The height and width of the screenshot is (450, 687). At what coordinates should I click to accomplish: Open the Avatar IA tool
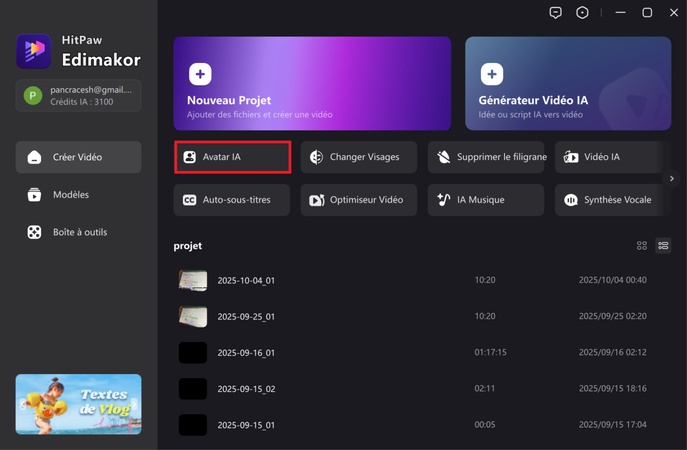(232, 157)
